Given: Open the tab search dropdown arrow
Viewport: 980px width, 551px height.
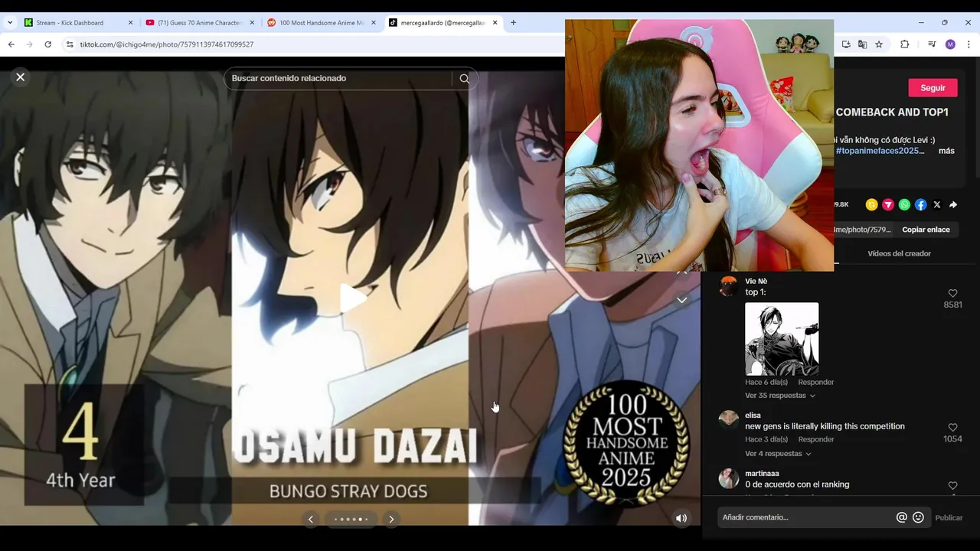Looking at the screenshot, I should click(10, 23).
